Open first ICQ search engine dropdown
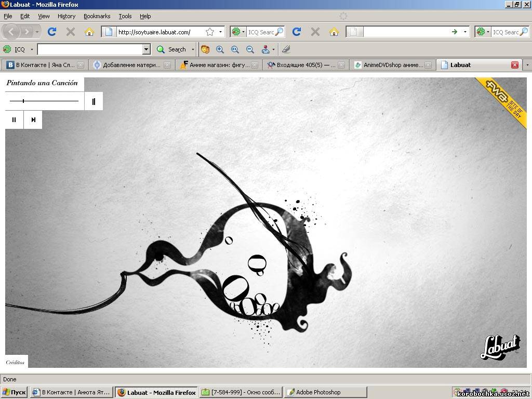532x399 pixels. 244,32
